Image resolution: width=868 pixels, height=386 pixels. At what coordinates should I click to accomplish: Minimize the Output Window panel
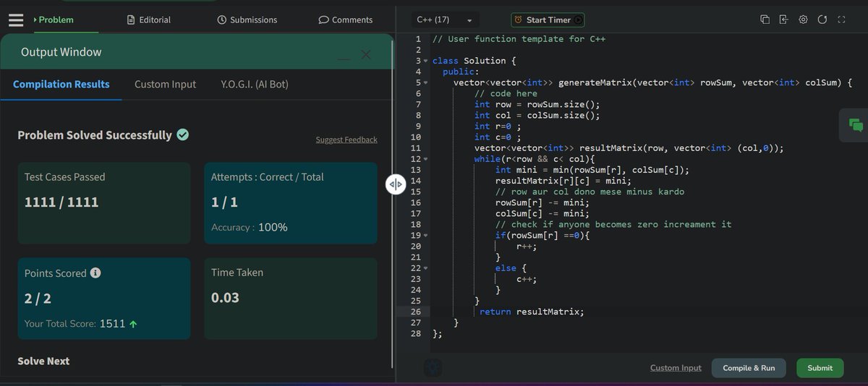[344, 58]
